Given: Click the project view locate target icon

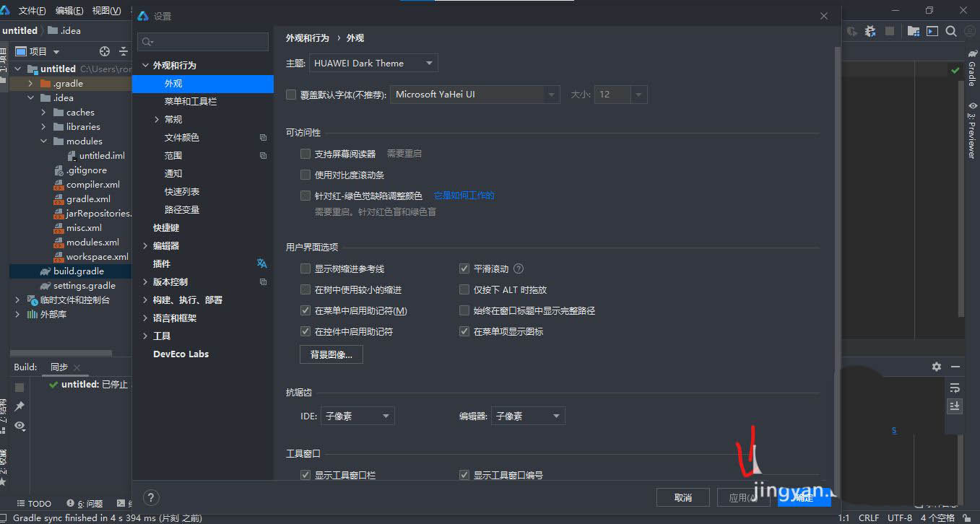Looking at the screenshot, I should pos(105,51).
